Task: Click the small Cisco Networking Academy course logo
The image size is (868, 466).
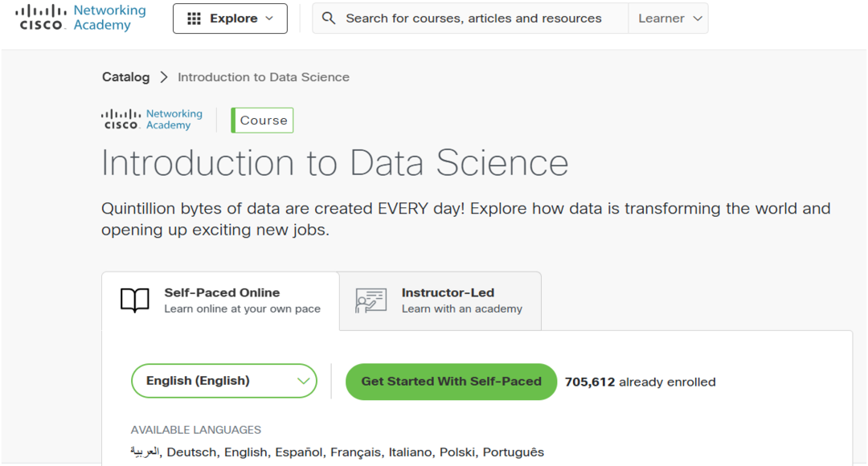Action: [x=152, y=120]
